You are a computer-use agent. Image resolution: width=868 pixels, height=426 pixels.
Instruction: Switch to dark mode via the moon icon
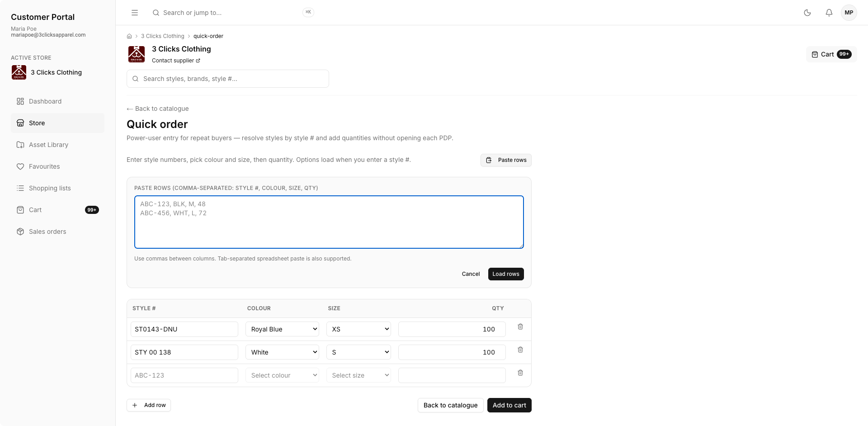tap(807, 13)
